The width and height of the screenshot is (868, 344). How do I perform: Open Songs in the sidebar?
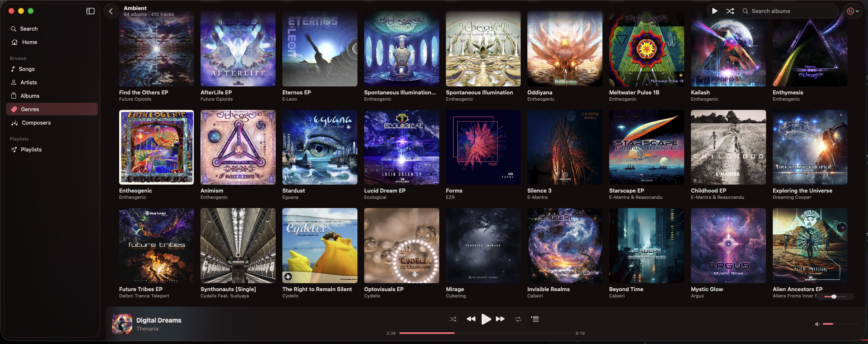[x=52, y=69]
